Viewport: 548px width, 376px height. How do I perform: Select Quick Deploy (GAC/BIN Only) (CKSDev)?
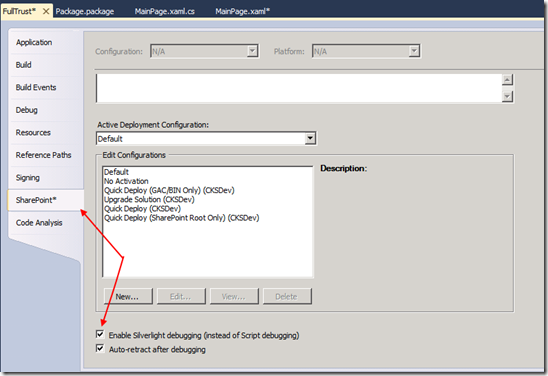click(169, 190)
